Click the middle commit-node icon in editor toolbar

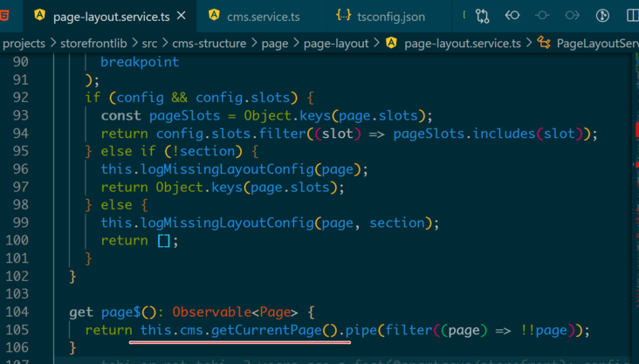542,16
